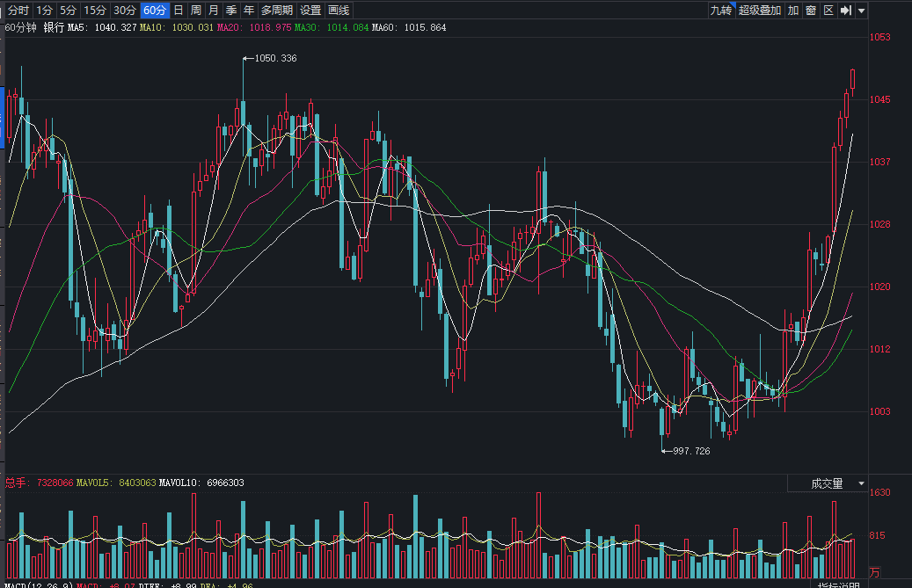Click the 加 add overlay button
This screenshot has height=588, width=912.
point(793,11)
